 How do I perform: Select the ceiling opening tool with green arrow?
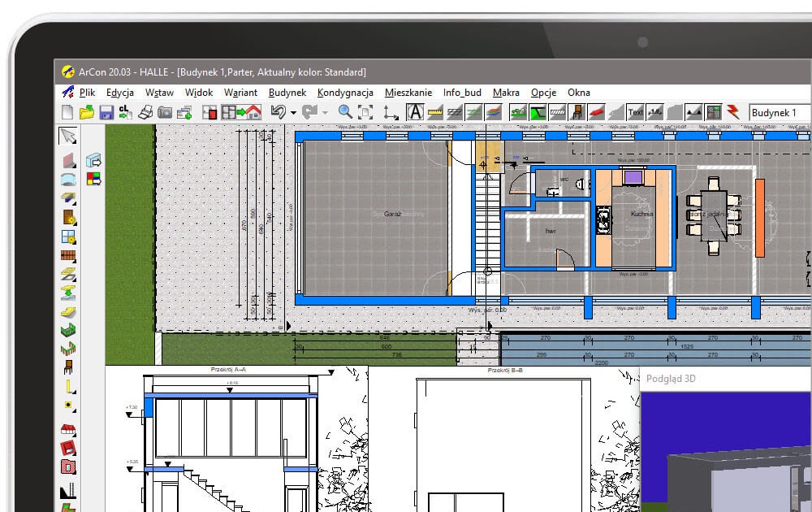68,293
